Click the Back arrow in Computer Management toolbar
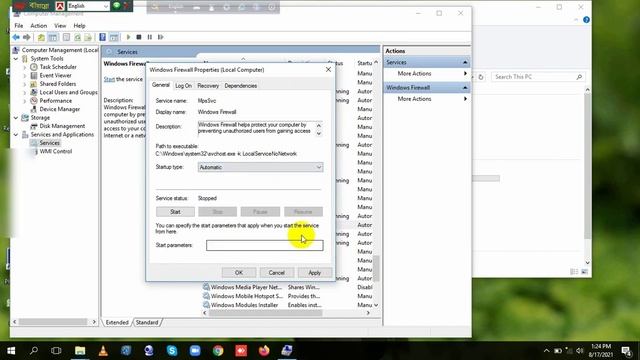This screenshot has width=640, height=360. coord(16,37)
